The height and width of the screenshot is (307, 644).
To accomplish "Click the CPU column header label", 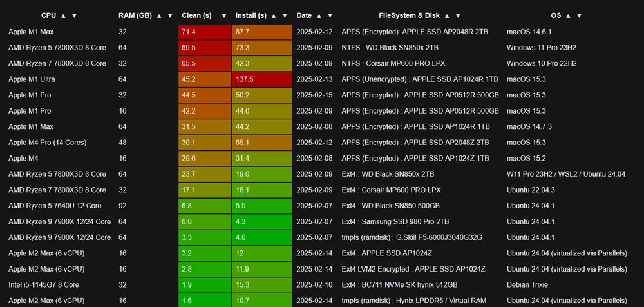I will 48,15.
